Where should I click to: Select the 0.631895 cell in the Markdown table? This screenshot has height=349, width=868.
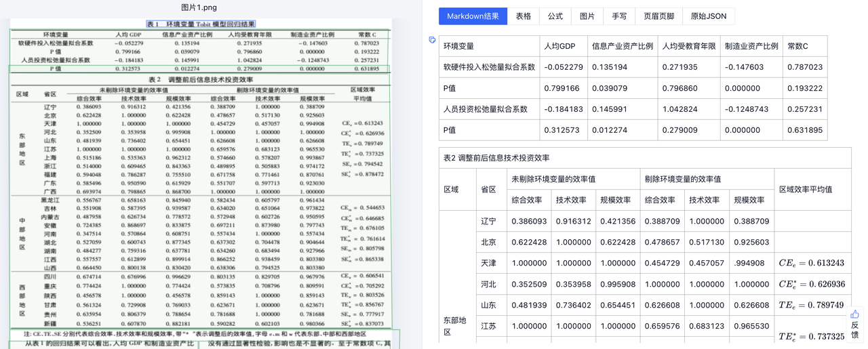click(x=805, y=130)
